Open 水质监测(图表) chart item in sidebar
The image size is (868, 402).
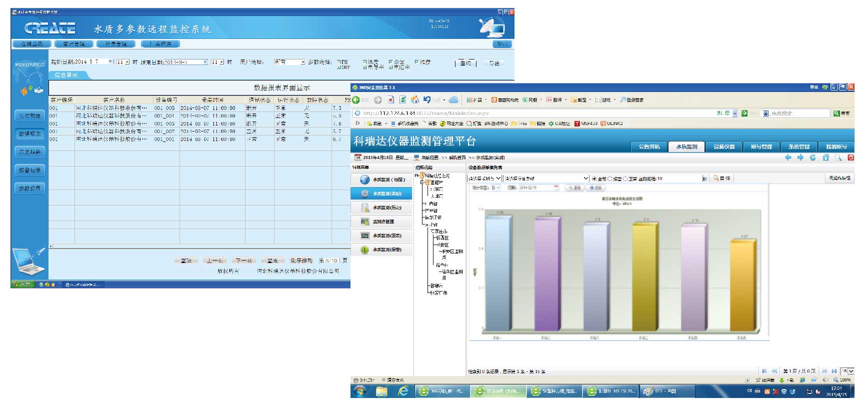(382, 235)
